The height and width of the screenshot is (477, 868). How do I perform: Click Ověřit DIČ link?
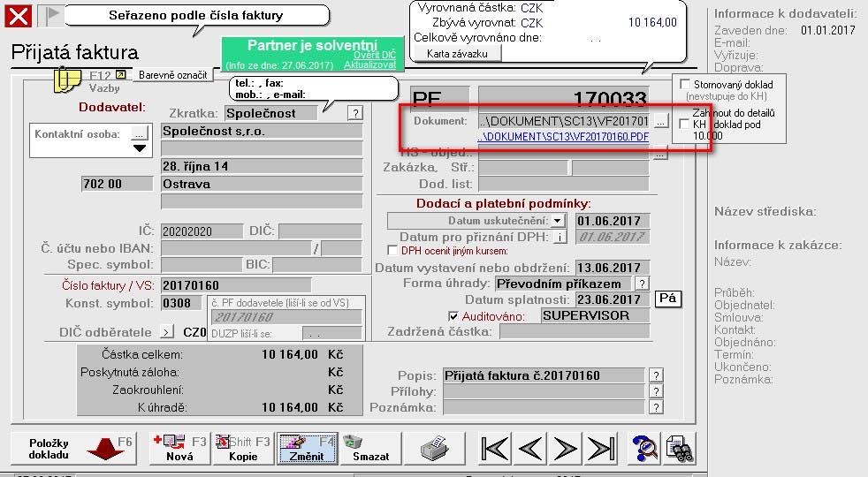tap(375, 55)
